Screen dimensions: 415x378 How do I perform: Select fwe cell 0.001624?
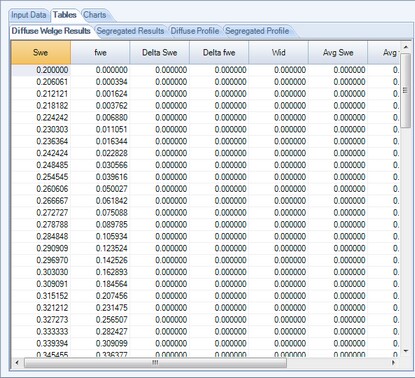[x=100, y=94]
